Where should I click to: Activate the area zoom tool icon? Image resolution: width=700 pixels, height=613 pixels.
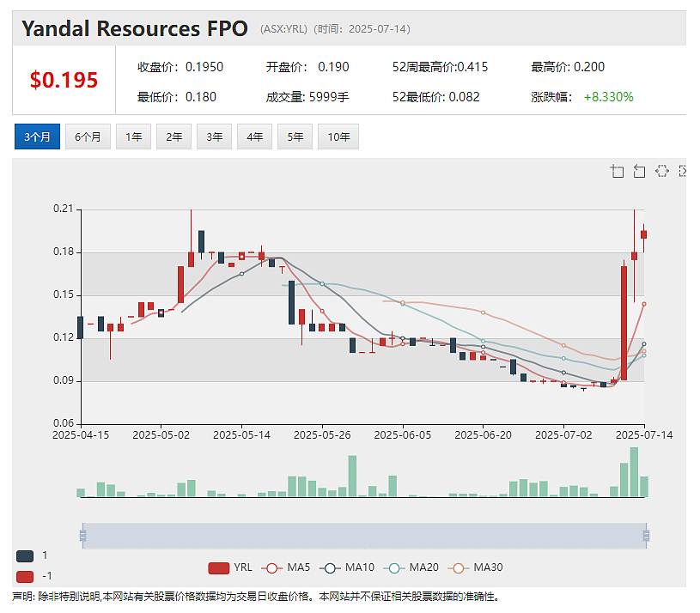[617, 171]
